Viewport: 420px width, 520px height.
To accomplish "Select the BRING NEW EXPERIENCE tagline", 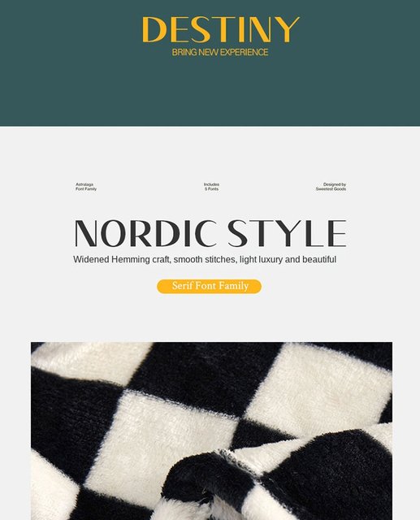I will pos(220,52).
